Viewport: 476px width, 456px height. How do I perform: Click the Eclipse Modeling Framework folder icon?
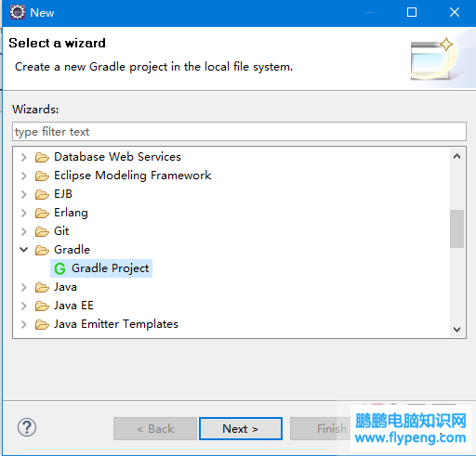[x=42, y=176]
